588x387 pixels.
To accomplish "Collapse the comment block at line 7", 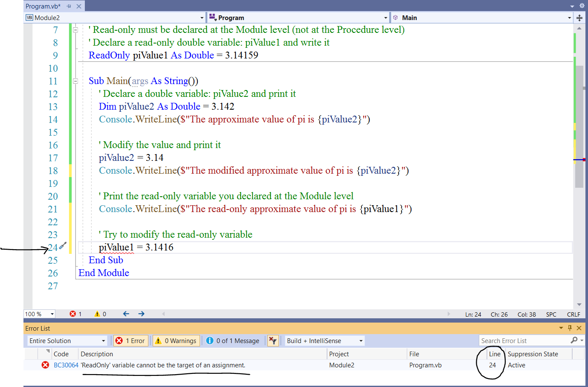I will 75,30.
